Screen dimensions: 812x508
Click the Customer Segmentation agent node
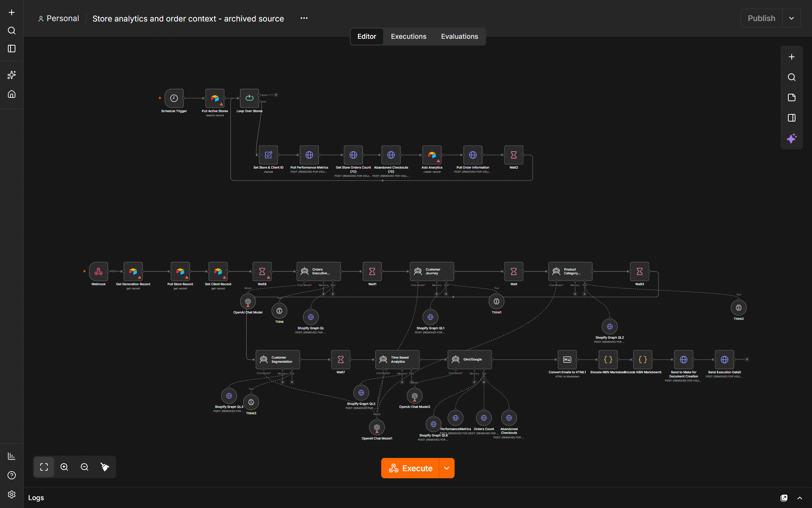(277, 359)
